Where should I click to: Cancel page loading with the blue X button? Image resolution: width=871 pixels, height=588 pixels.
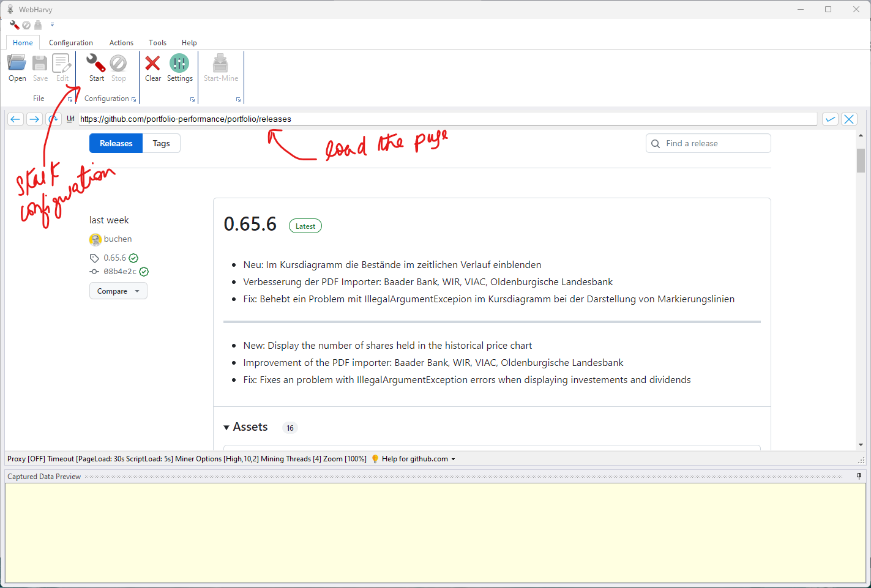tap(849, 119)
